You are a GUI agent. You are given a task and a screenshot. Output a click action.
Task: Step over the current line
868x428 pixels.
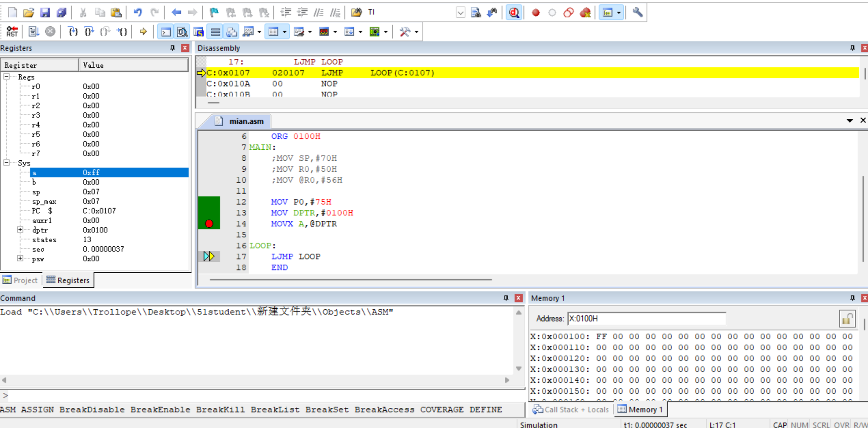coord(89,31)
